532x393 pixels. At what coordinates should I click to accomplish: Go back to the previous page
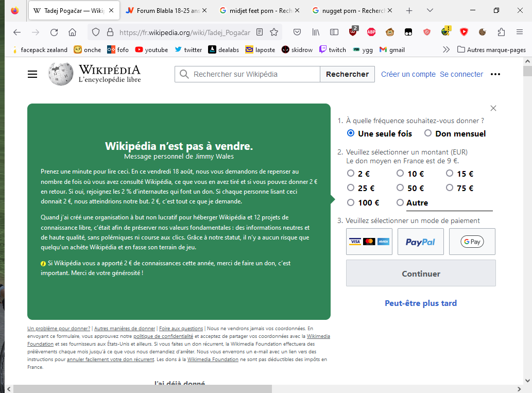[17, 32]
